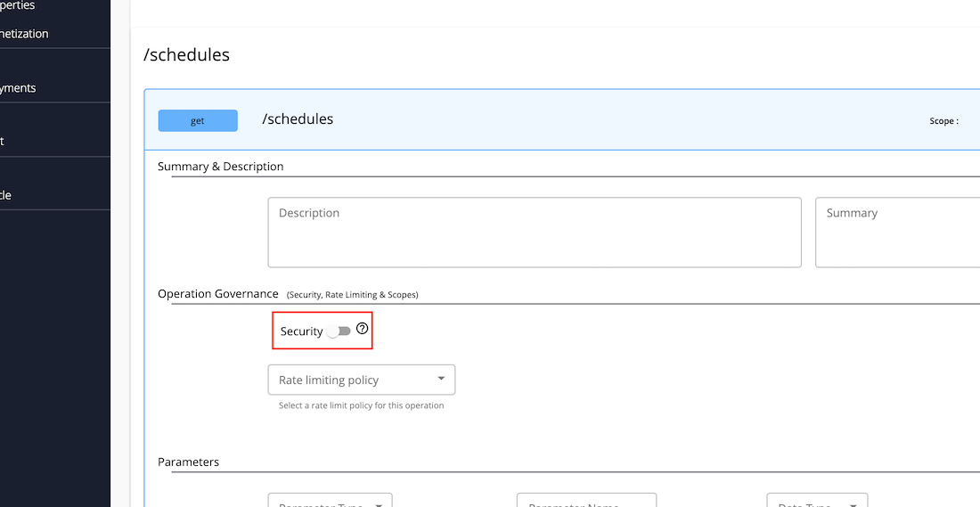Screen dimensions: 980x507
Task: Toggle the Security switch on
Action: [x=339, y=331]
